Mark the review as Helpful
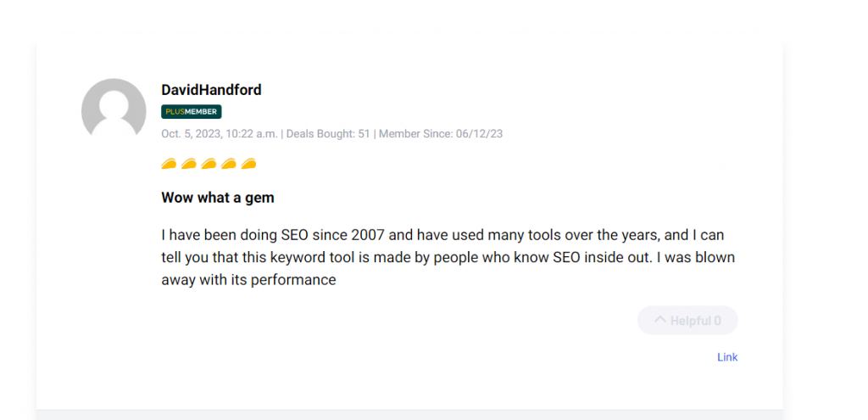 [x=687, y=321]
